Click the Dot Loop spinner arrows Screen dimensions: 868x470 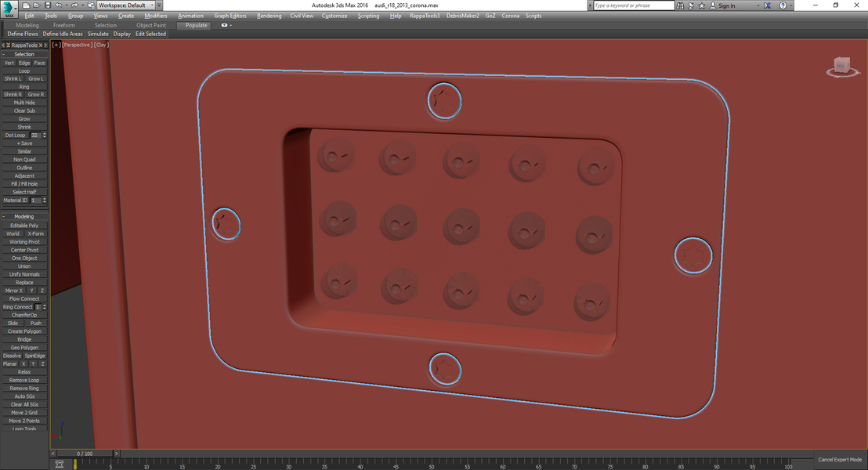click(x=45, y=135)
